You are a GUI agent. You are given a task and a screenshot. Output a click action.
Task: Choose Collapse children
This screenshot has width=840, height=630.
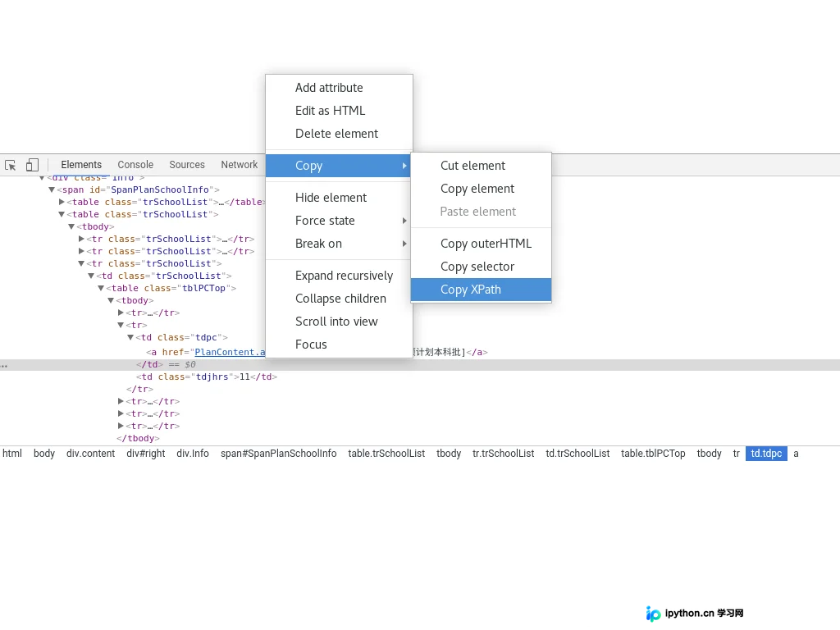(x=339, y=299)
